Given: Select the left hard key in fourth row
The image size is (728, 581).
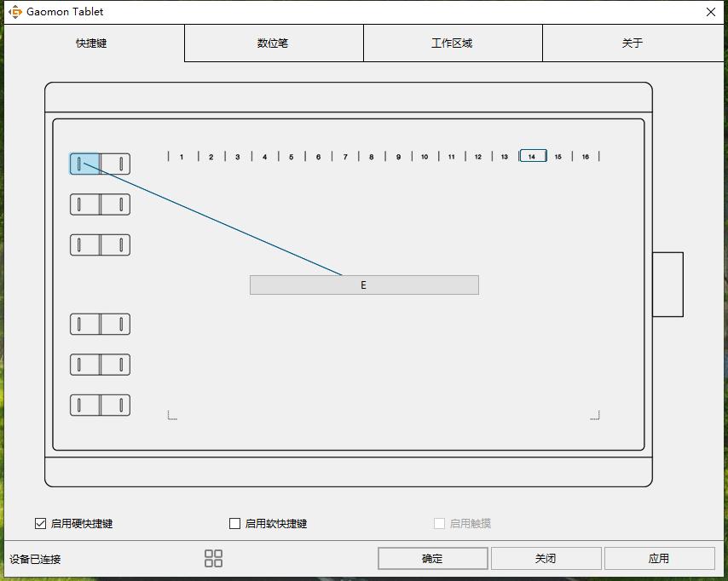Looking at the screenshot, I should coord(84,324).
